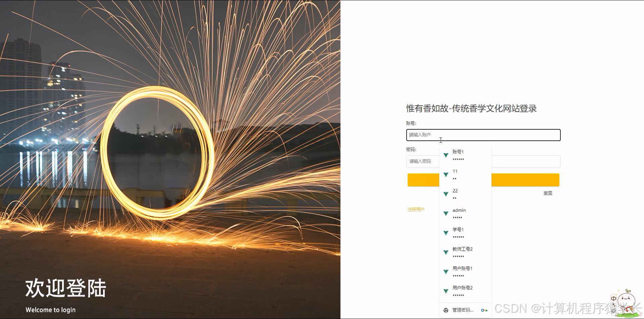The height and width of the screenshot is (319, 644).
Task: Pick the admin saved login
Action: [465, 214]
